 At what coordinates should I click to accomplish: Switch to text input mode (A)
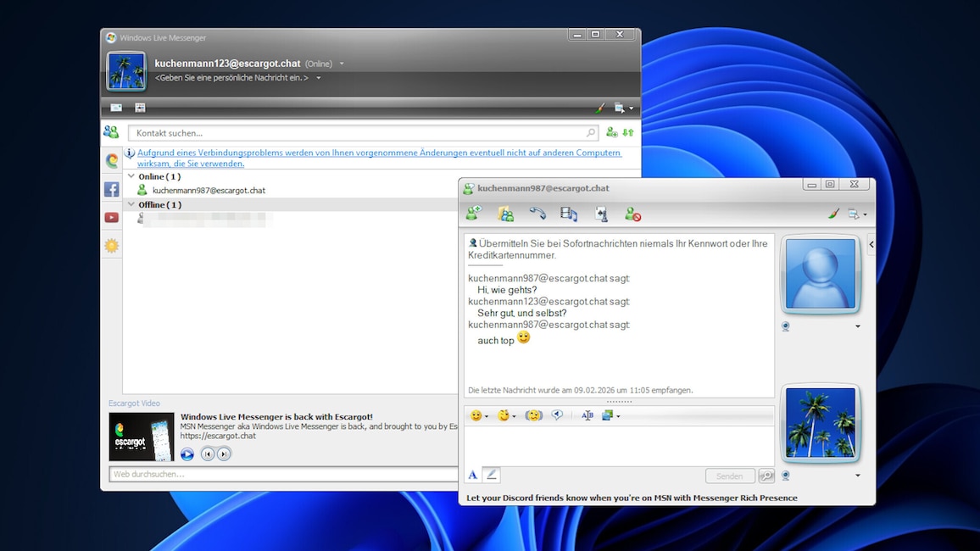pyautogui.click(x=472, y=476)
